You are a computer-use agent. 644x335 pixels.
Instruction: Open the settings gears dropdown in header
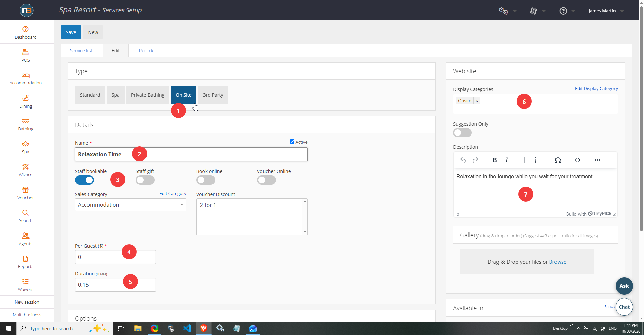(x=507, y=11)
